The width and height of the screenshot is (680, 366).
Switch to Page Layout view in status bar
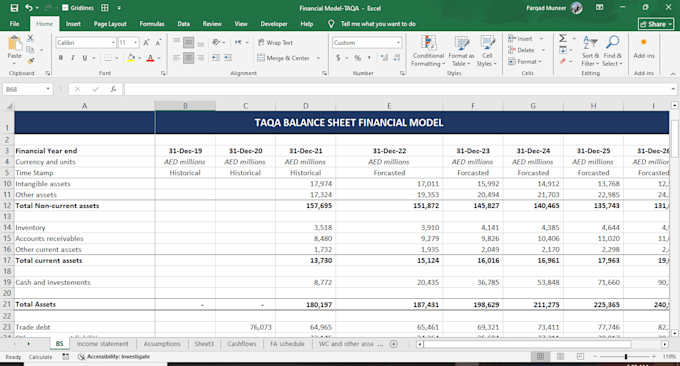560,356
